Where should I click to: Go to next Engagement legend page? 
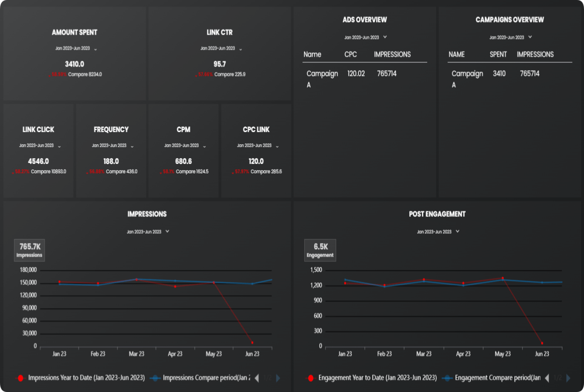tap(568, 378)
